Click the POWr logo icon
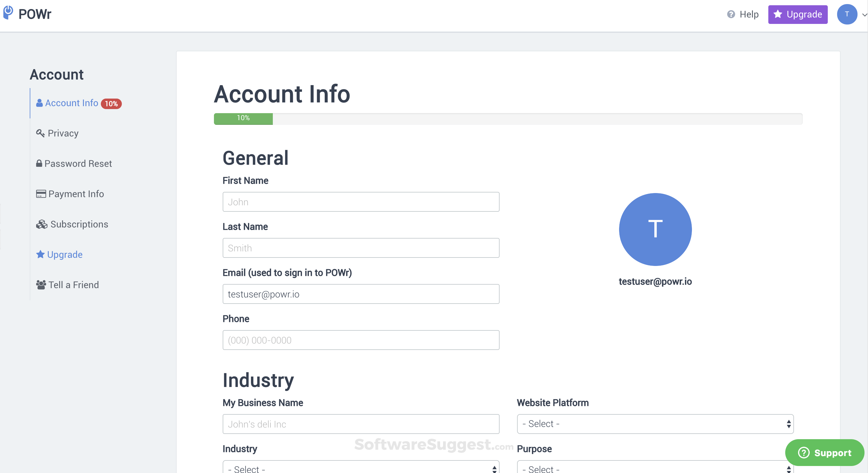 [8, 13]
